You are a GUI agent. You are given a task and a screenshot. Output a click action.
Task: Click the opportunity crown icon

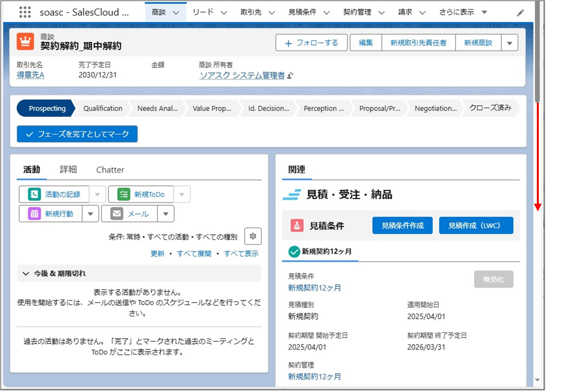click(25, 41)
